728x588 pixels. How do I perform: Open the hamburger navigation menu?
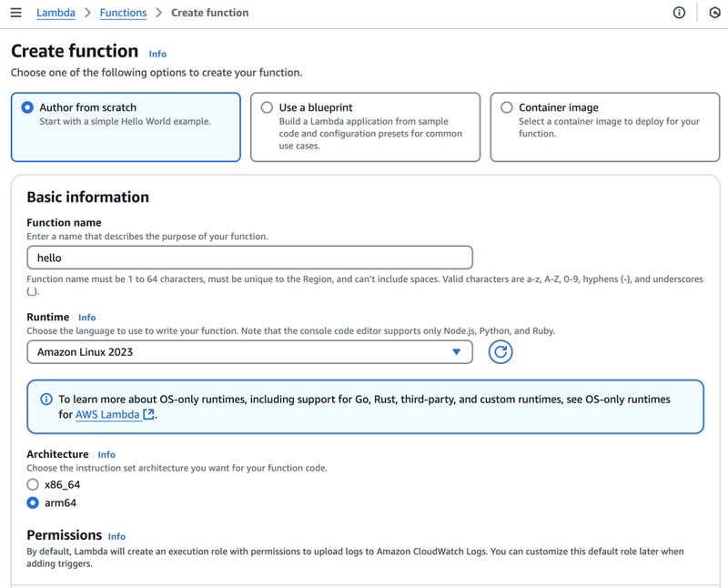coord(15,13)
